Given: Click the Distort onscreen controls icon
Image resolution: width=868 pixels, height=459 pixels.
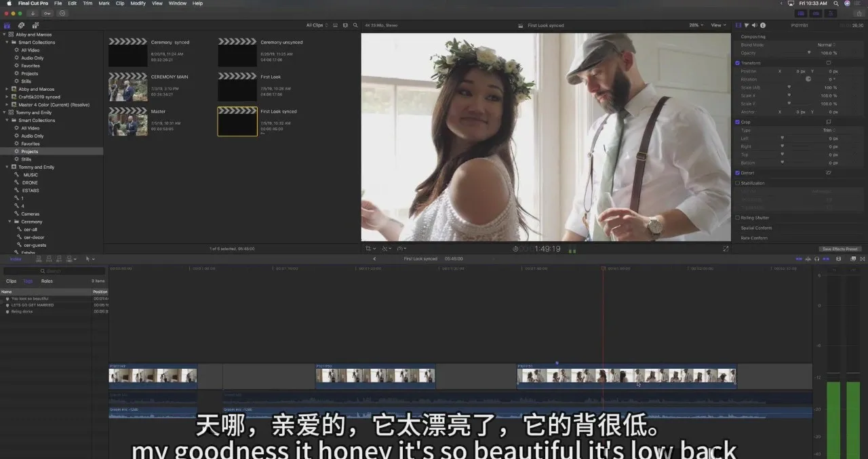Looking at the screenshot, I should pyautogui.click(x=828, y=173).
